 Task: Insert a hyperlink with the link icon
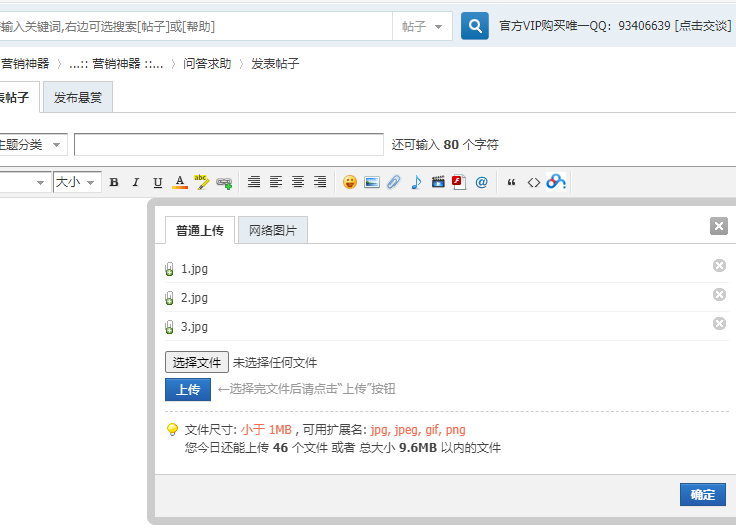pyautogui.click(x=224, y=182)
